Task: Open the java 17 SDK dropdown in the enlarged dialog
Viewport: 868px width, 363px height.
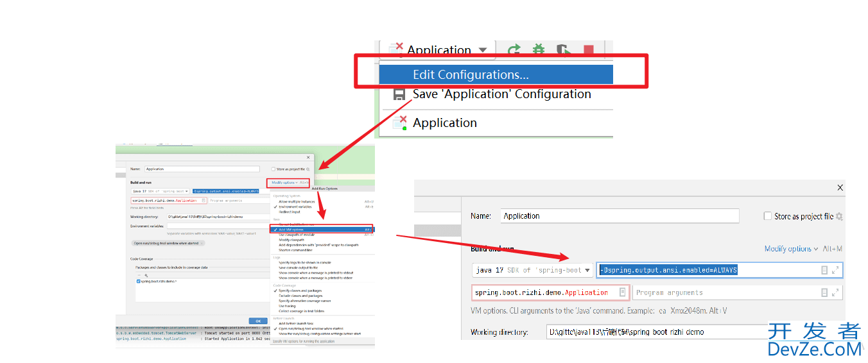Action: click(532, 270)
